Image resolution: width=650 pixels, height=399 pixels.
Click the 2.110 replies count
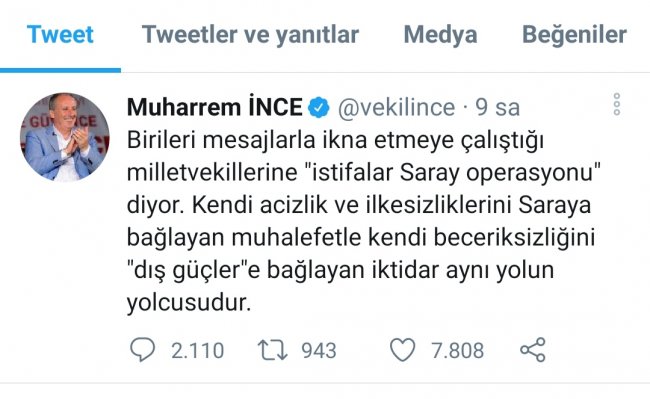[197, 351]
